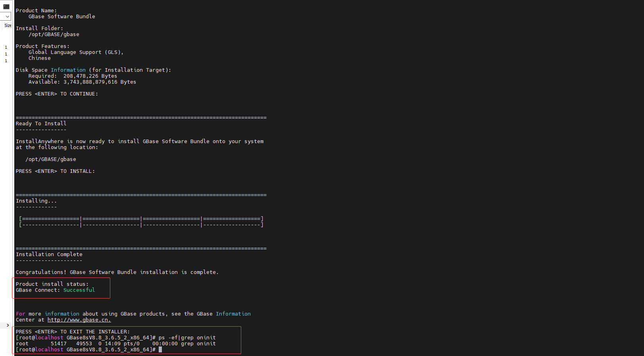
Task: Click the 'Ready To Install' heading
Action: 41,124
